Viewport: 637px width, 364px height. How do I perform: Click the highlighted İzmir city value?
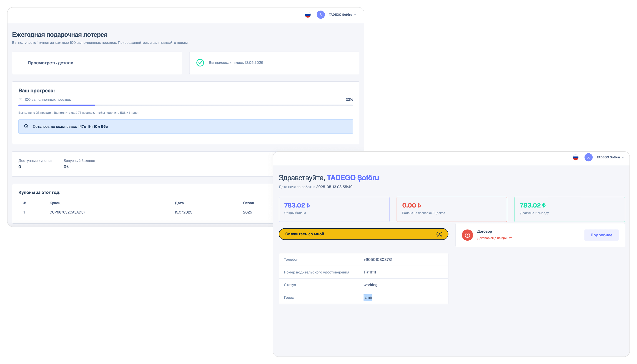tap(368, 297)
